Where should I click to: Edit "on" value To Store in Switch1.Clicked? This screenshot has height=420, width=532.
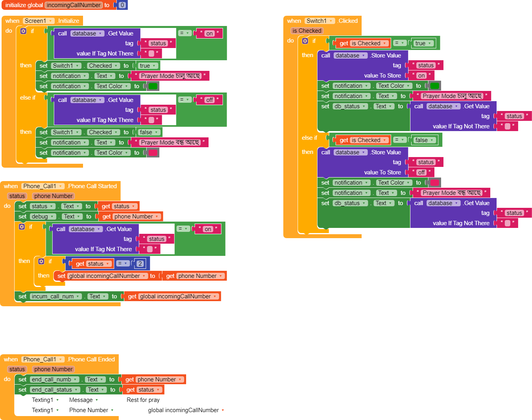coord(421,76)
